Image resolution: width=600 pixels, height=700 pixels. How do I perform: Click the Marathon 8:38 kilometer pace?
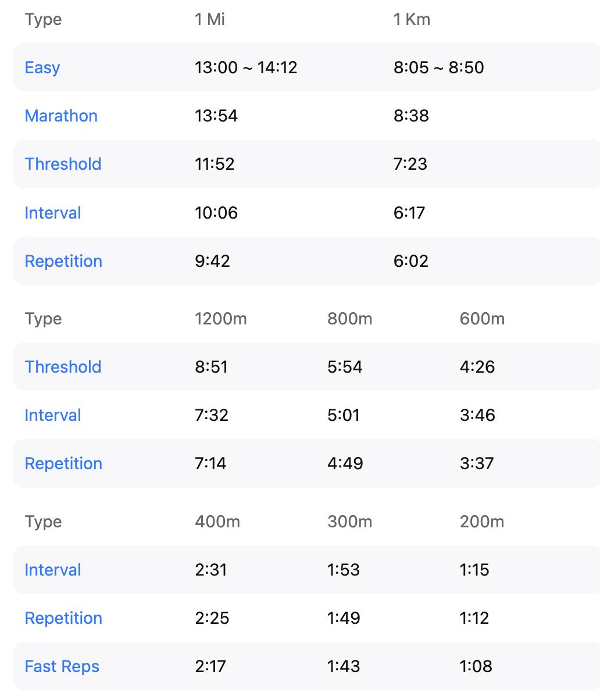[x=411, y=116]
